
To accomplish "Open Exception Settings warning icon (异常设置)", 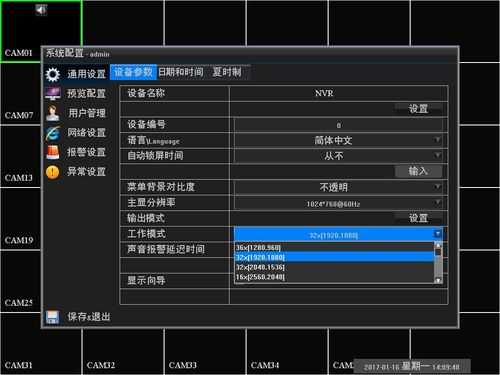I will pyautogui.click(x=53, y=172).
